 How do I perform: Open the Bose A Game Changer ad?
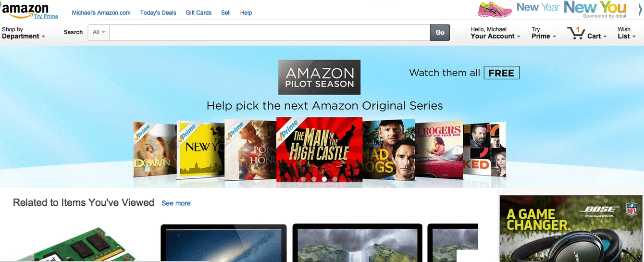click(571, 228)
